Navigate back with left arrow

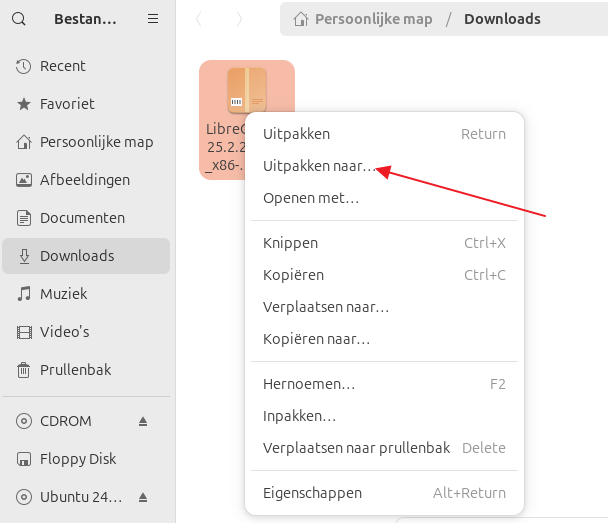click(x=199, y=19)
